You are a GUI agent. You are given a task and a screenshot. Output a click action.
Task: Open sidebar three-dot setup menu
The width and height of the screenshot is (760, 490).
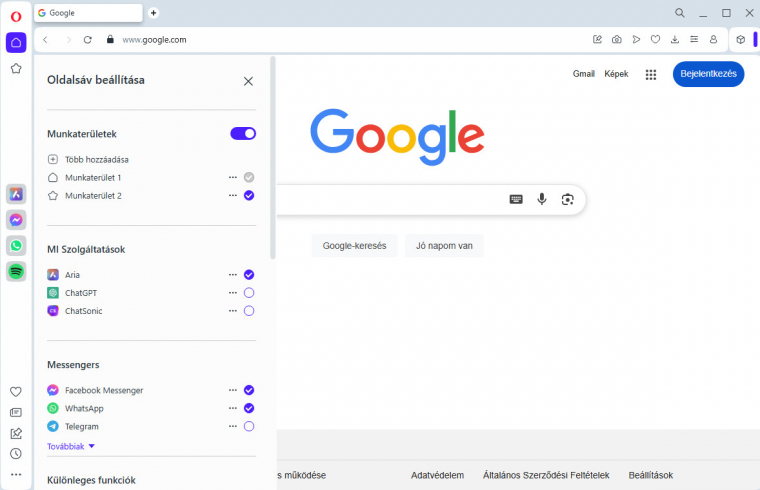(x=16, y=474)
